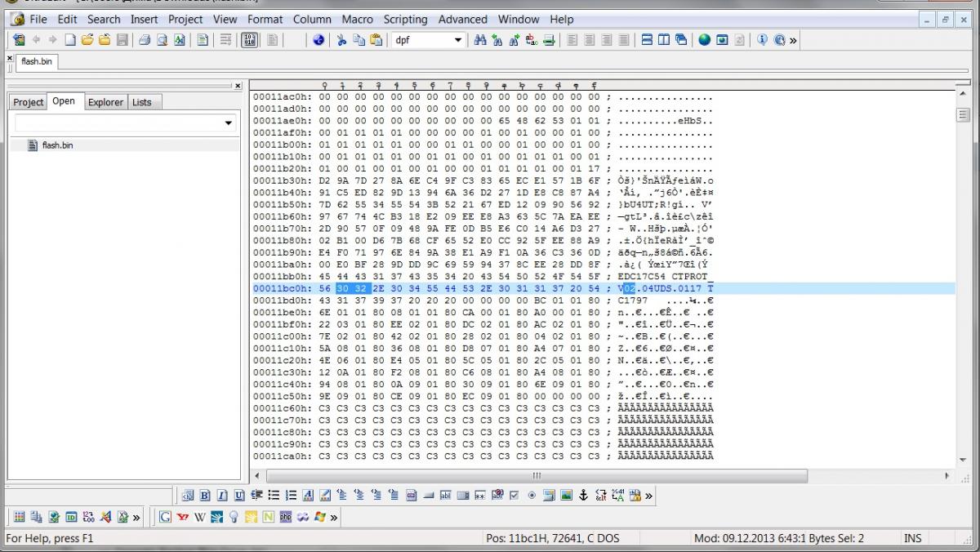Click the Cascade windows icon
The width and height of the screenshot is (980, 552).
[681, 39]
